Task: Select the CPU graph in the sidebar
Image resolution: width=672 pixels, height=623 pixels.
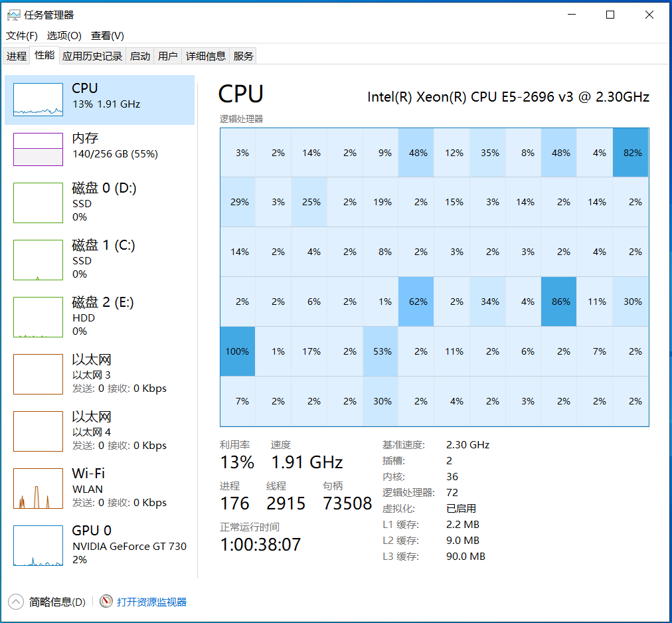Action: 100,96
